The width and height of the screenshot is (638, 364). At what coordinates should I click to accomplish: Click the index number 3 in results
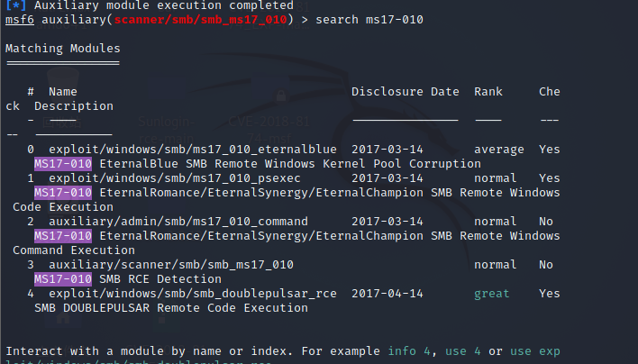tap(31, 265)
